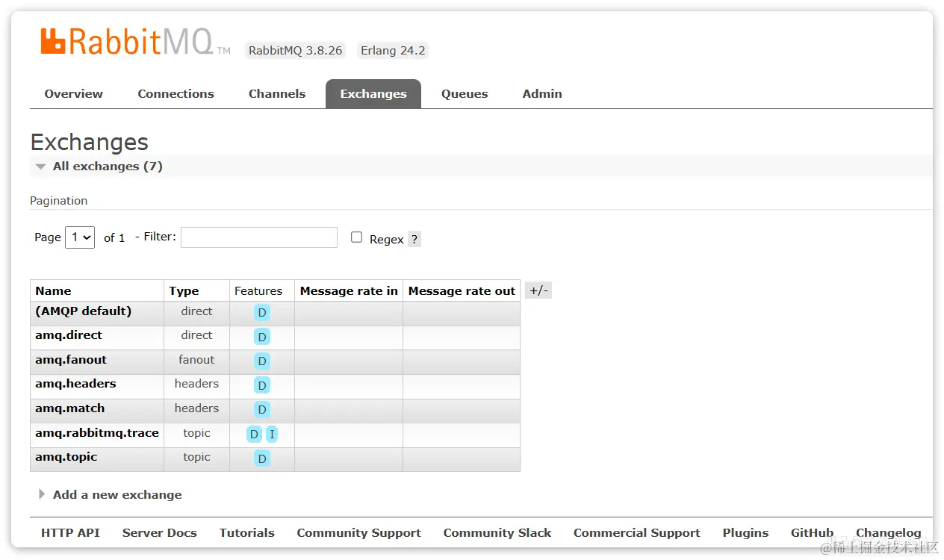Open the Page number dropdown
944x560 pixels.
coord(80,237)
